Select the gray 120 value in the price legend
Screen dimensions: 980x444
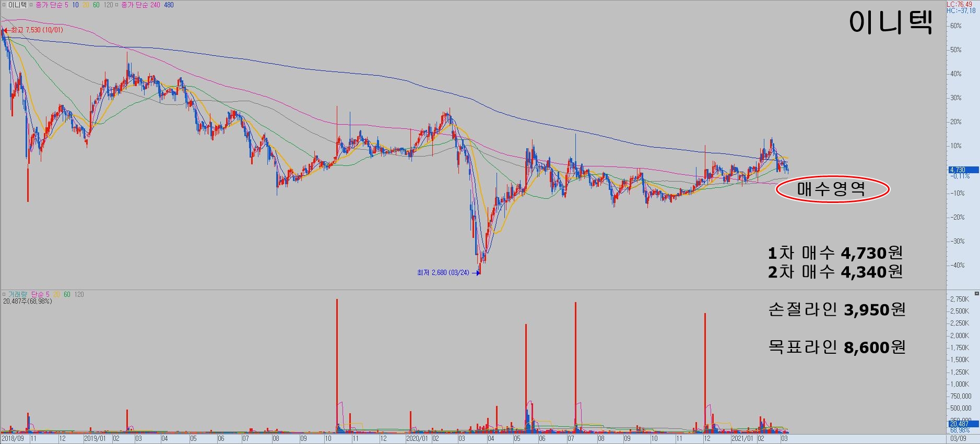108,5
